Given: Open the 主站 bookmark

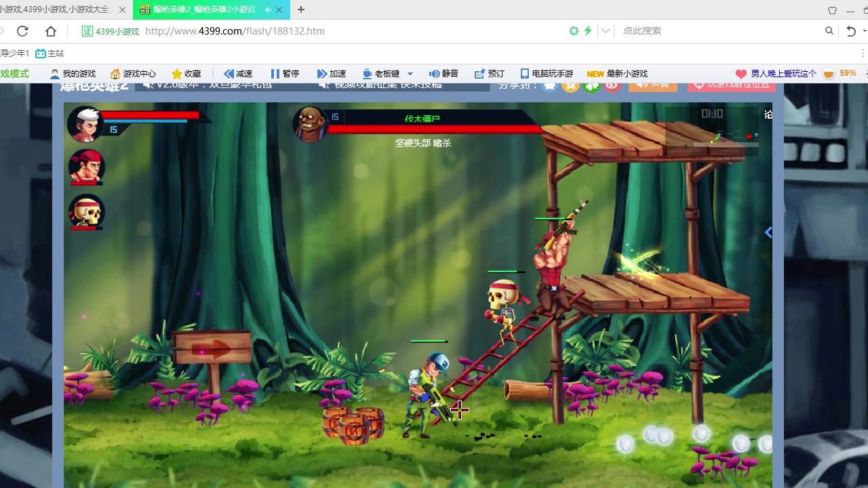Looking at the screenshot, I should point(50,54).
